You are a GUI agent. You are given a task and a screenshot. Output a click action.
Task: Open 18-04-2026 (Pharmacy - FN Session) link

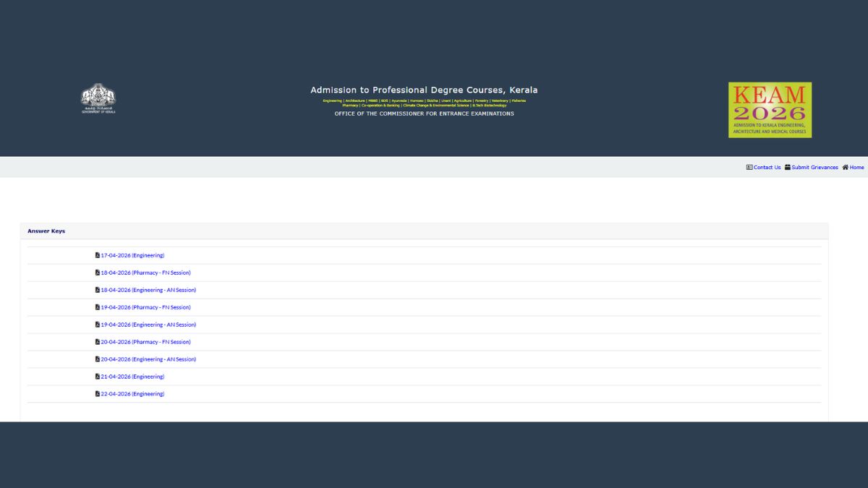click(145, 273)
